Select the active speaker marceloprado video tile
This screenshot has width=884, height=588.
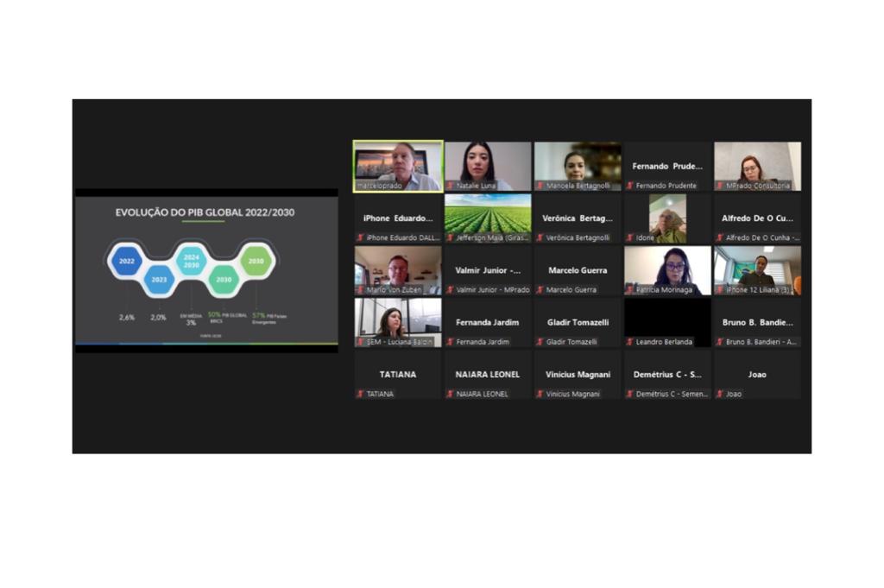(x=398, y=164)
